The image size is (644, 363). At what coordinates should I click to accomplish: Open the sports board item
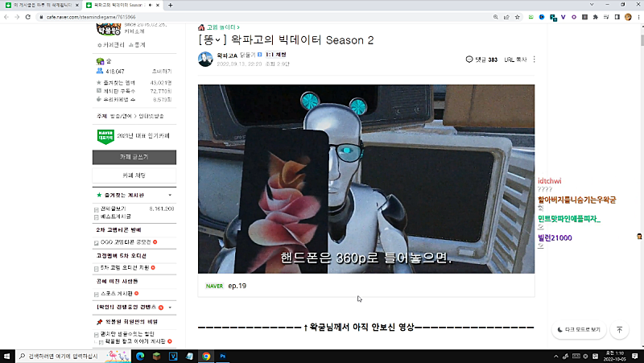[117, 294]
